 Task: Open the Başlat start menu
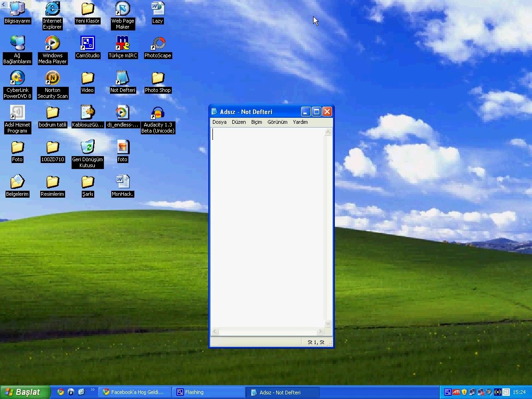point(24,392)
